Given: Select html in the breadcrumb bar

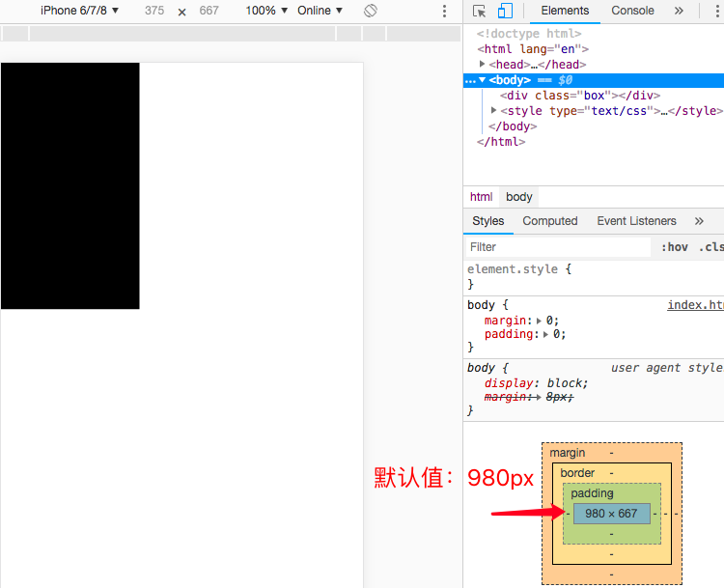Looking at the screenshot, I should click(x=481, y=197).
